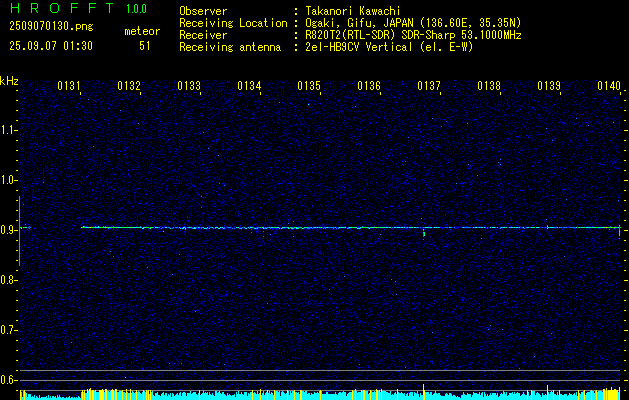
Task: Click time marker 0138
Action: point(489,85)
